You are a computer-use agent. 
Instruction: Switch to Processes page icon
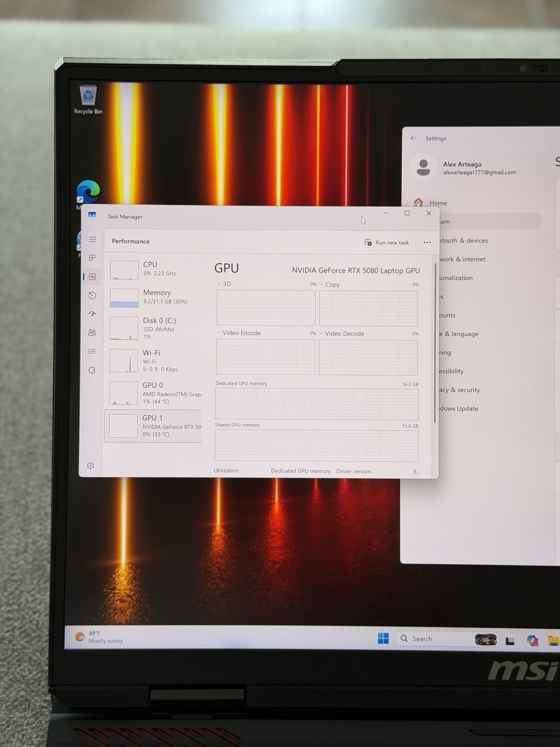point(92,258)
